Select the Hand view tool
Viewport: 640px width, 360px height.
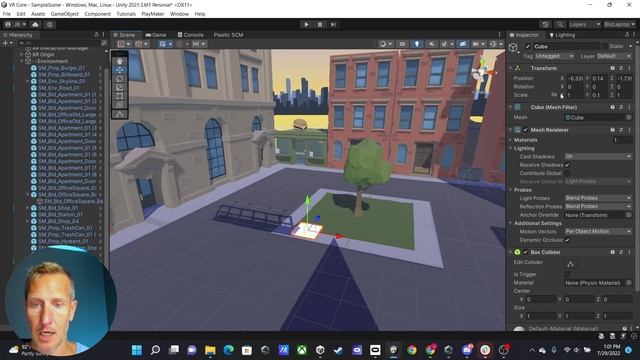coord(120,61)
